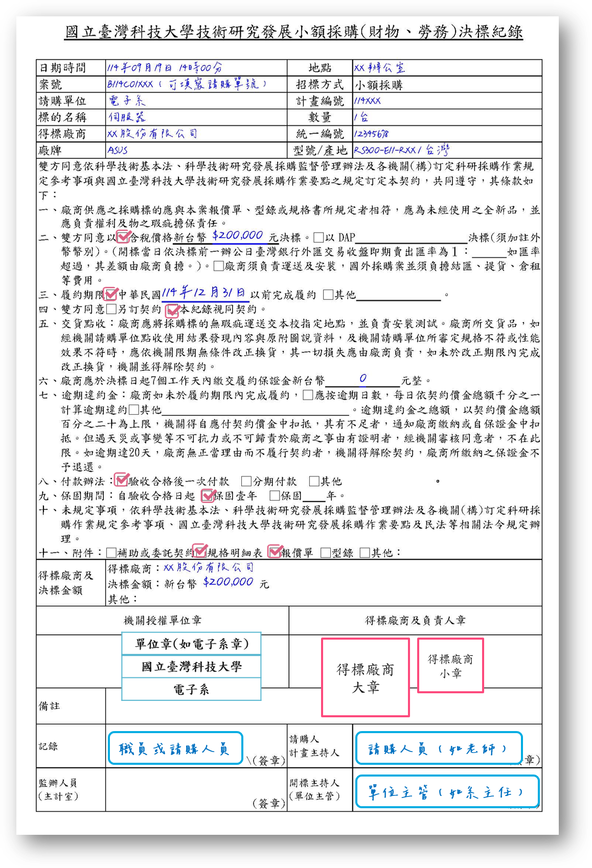Uncheck the 本紀錄視同契約 checkbox
The height and width of the screenshot is (868, 592).
173,310
